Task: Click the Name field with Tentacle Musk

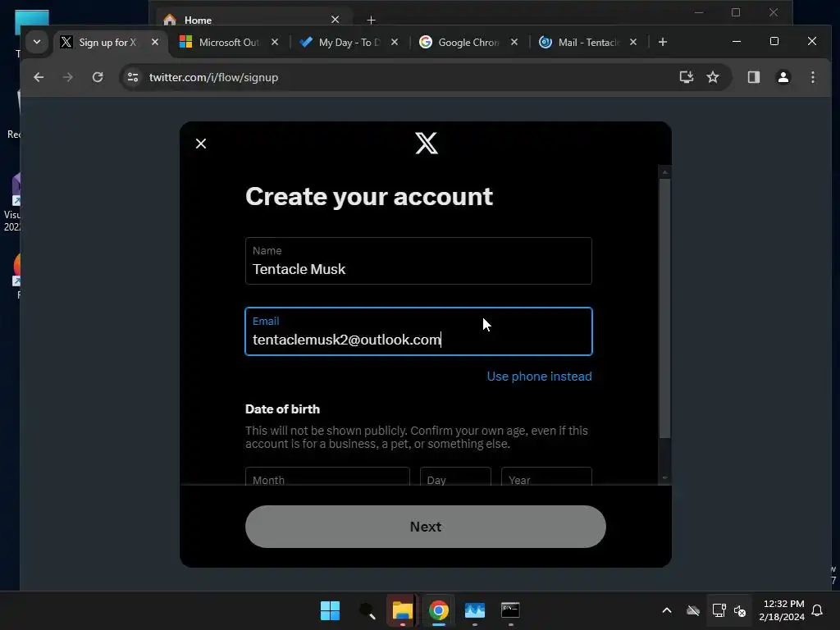Action: 418,261
